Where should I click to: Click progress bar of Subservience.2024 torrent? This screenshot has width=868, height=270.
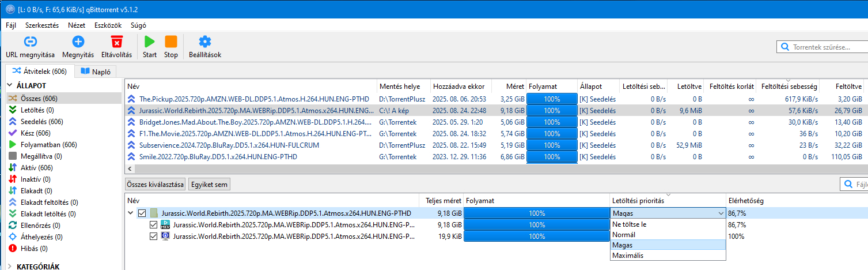[x=552, y=145]
